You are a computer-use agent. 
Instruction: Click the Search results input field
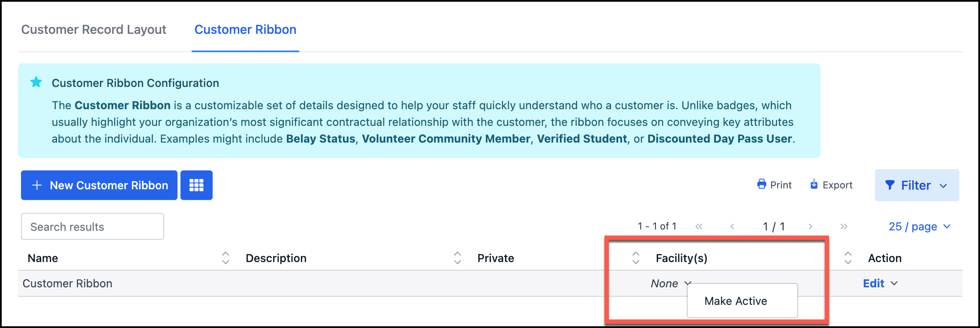(x=93, y=227)
